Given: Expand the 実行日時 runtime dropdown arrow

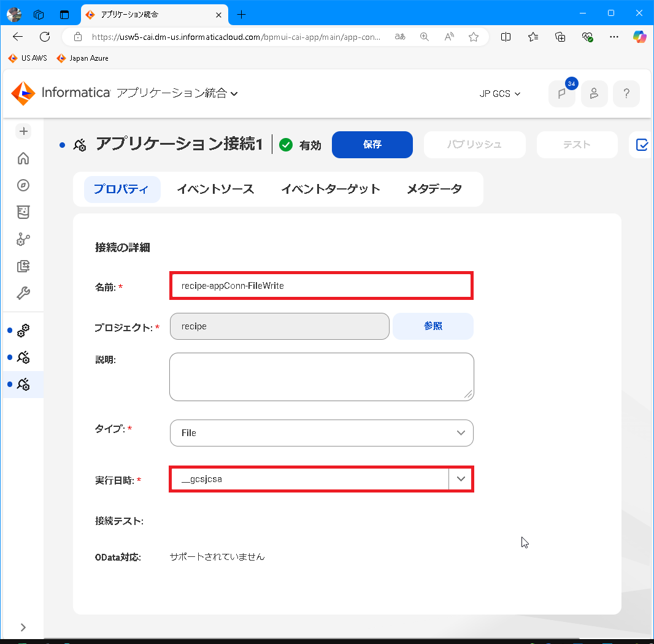Looking at the screenshot, I should pos(461,479).
